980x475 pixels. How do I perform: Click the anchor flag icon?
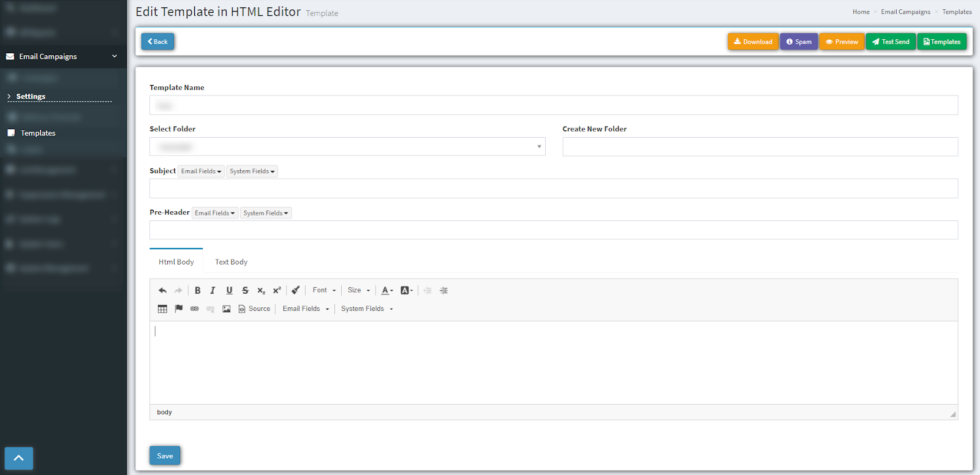tap(179, 309)
